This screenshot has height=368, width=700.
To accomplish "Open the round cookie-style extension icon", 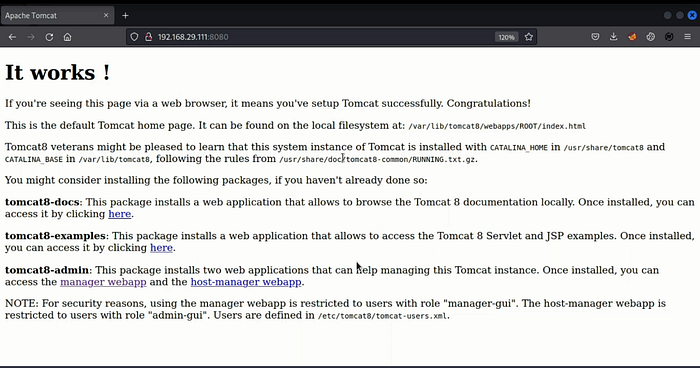I will point(650,37).
